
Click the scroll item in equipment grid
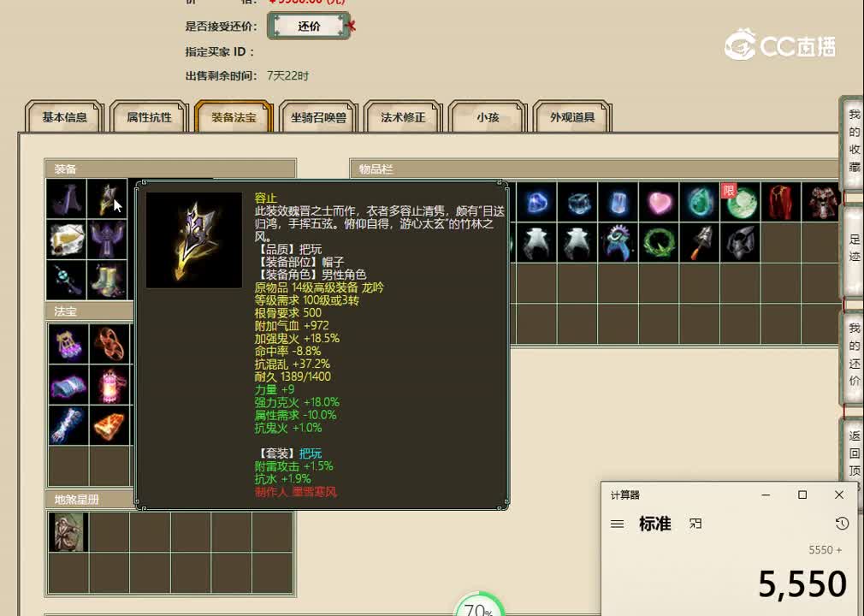67,240
